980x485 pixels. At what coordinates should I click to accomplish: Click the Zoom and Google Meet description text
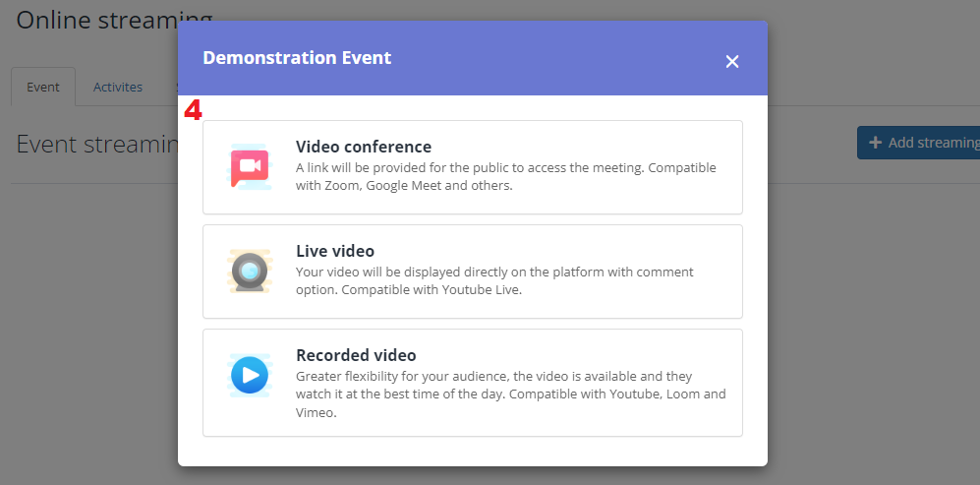tap(505, 176)
